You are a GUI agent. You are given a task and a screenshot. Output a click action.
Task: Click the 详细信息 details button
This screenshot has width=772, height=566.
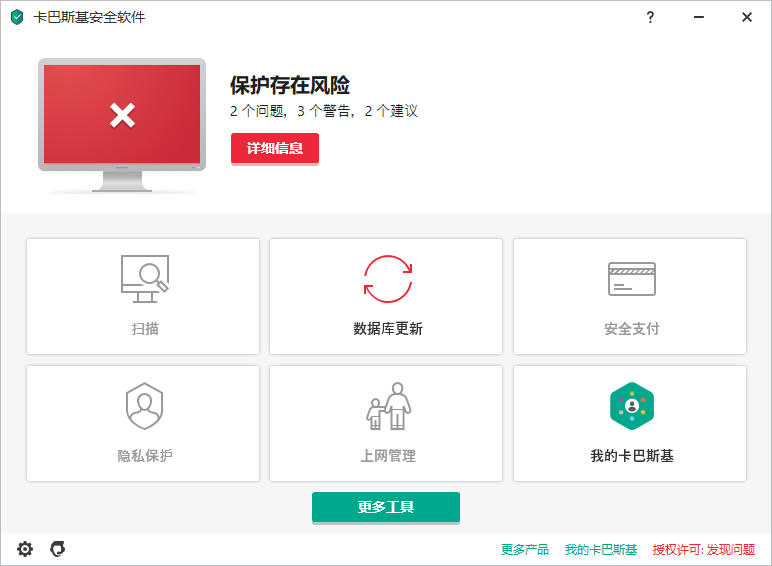click(x=275, y=148)
